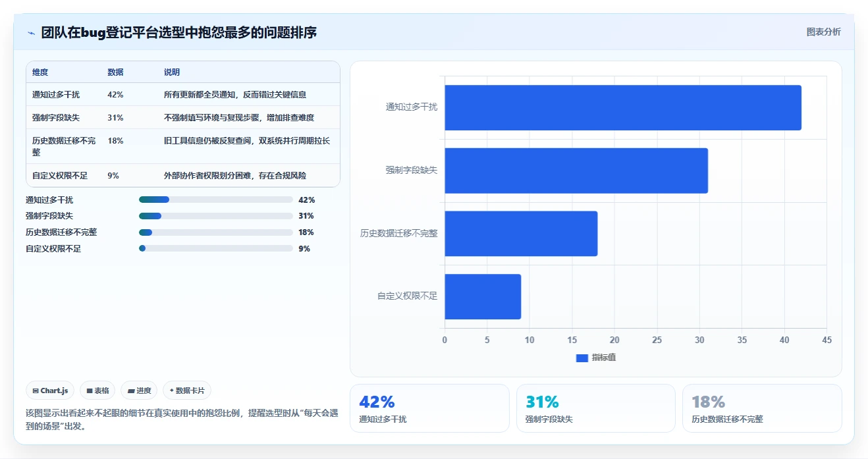Click the 通知过多干扰 chart bar
This screenshot has height=459, width=868.
tap(623, 107)
